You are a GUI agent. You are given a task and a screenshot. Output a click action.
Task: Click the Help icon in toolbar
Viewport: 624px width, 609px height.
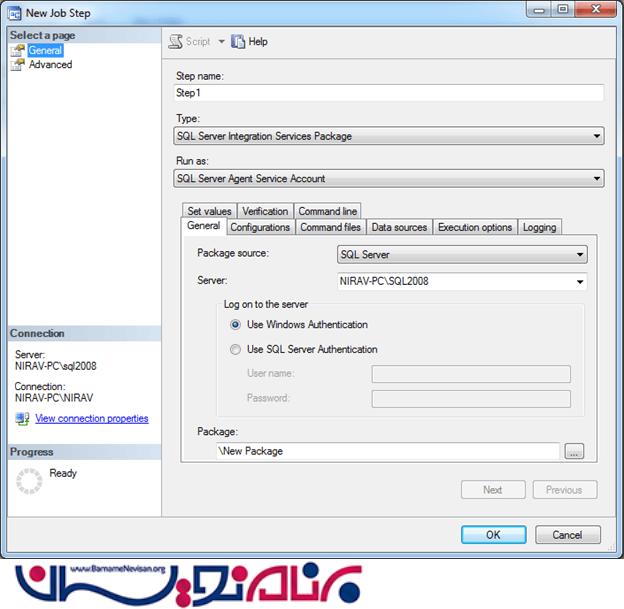(x=238, y=41)
